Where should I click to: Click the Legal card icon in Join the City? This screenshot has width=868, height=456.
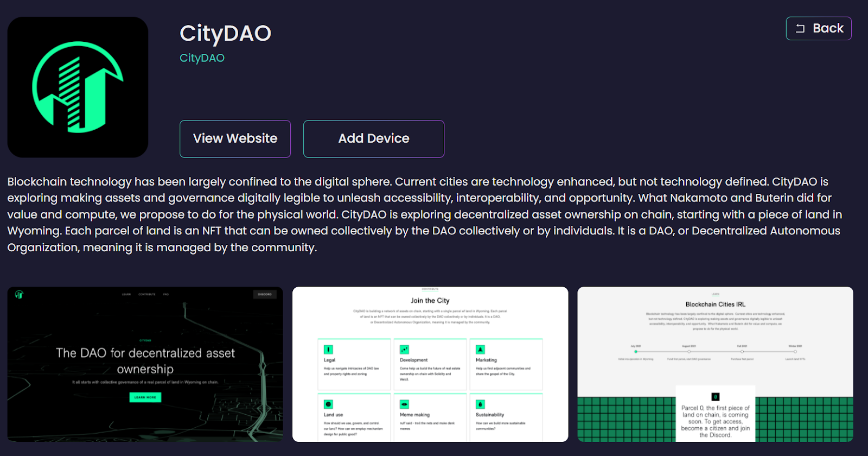point(328,350)
